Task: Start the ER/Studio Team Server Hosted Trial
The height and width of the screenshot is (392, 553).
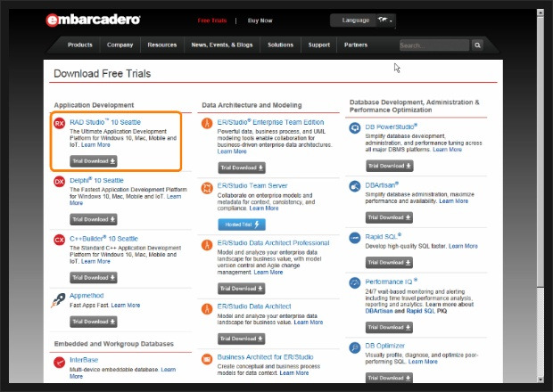Action: pos(242,225)
